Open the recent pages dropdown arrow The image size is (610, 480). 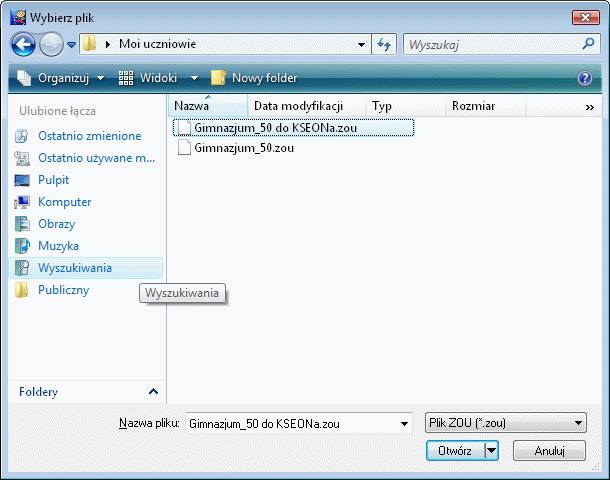click(72, 45)
